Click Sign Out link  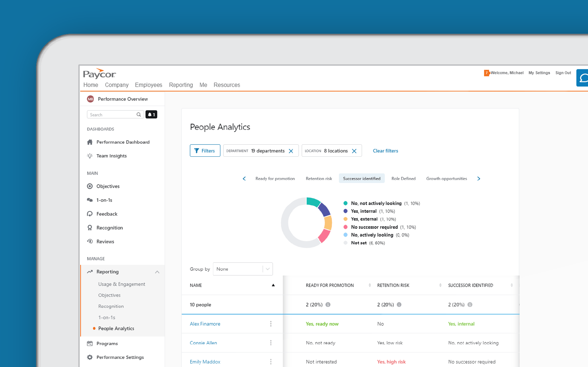pyautogui.click(x=563, y=73)
